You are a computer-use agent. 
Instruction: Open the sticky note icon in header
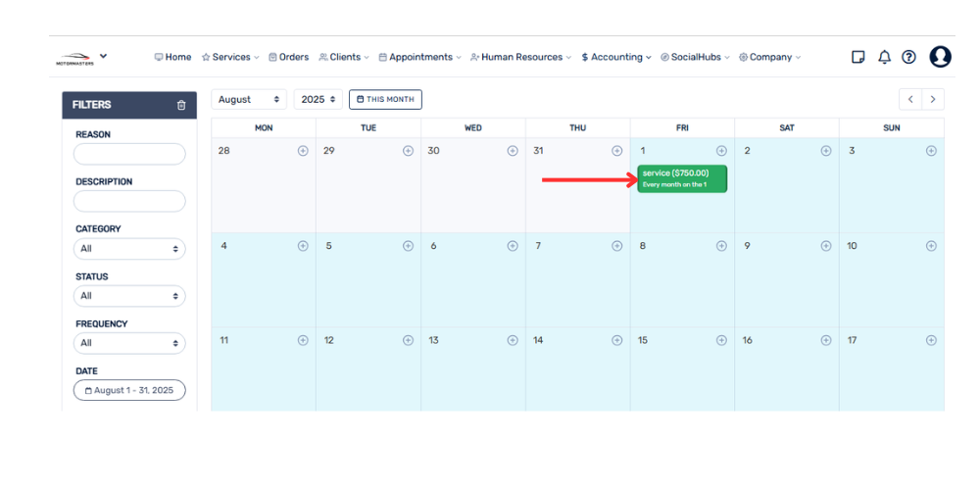(858, 57)
